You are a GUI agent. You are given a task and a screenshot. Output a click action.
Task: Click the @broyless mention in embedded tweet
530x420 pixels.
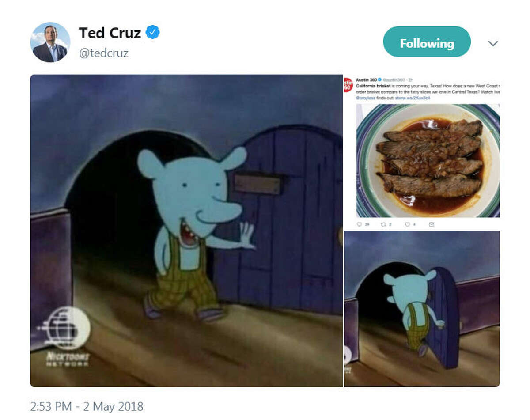click(365, 98)
